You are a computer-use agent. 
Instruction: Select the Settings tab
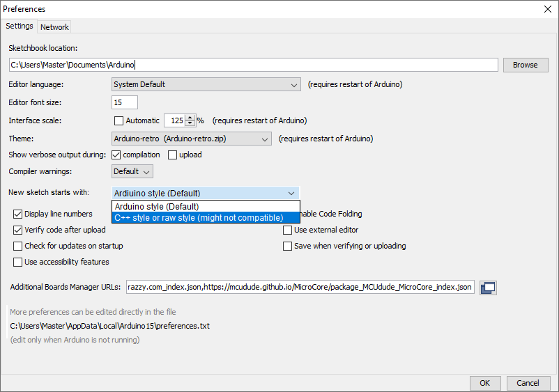coord(20,26)
